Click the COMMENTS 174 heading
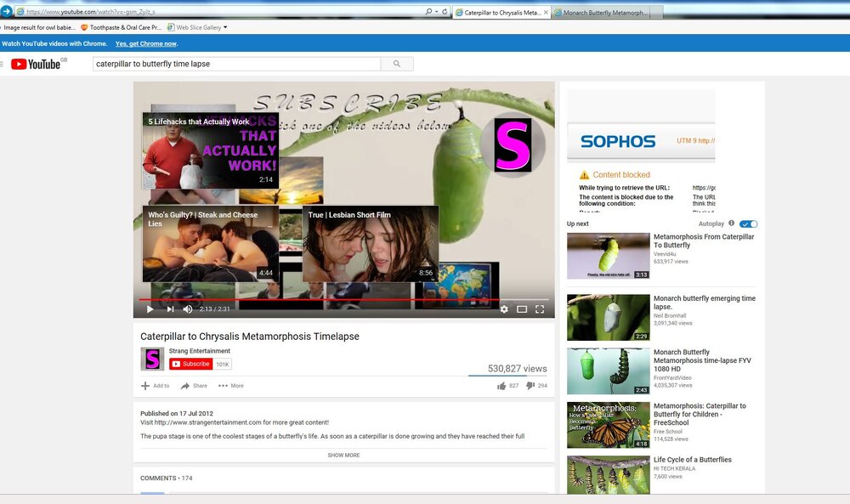Image resolution: width=850 pixels, height=504 pixels. tap(167, 478)
